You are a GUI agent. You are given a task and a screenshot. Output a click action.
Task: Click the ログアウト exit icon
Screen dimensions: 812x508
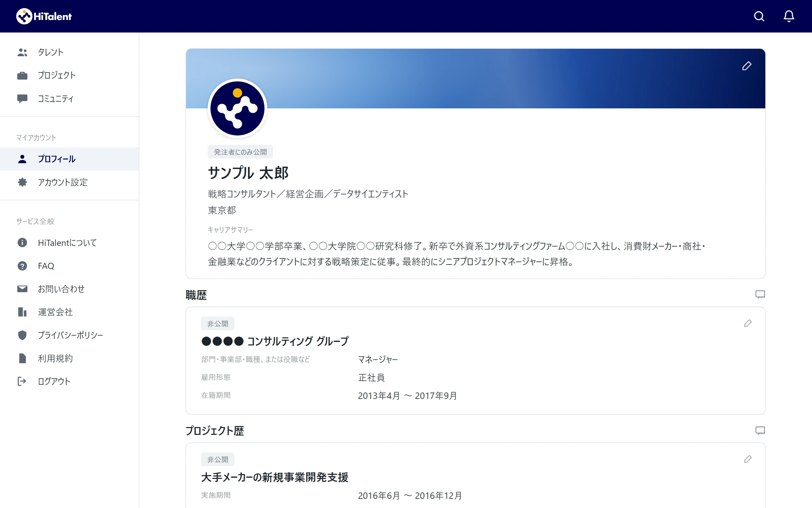[22, 381]
